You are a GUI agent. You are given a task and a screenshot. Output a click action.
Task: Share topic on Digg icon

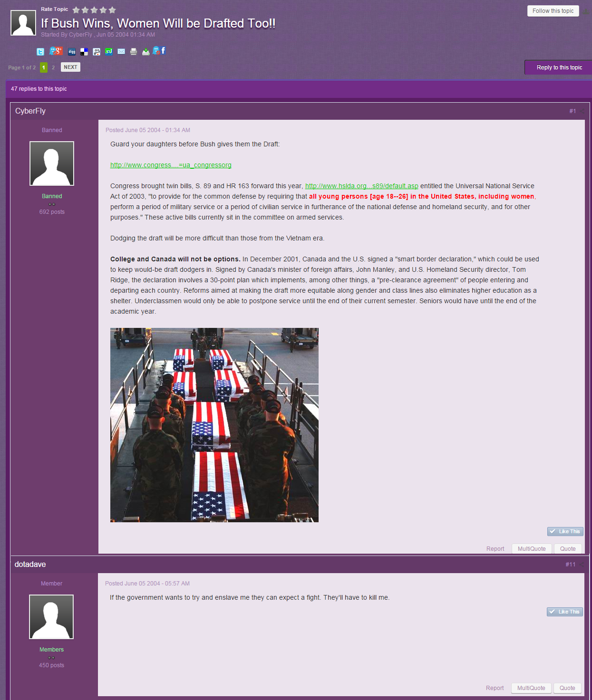(x=72, y=52)
